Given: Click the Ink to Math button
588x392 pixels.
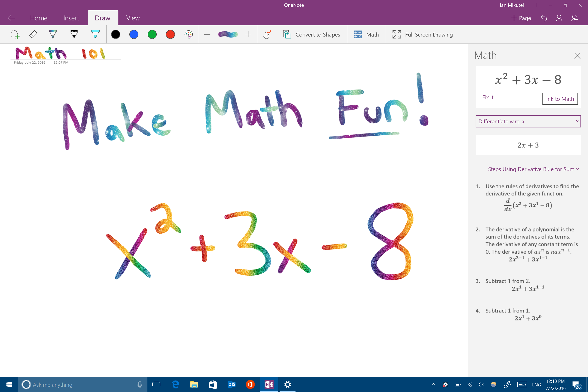Looking at the screenshot, I should 560,99.
